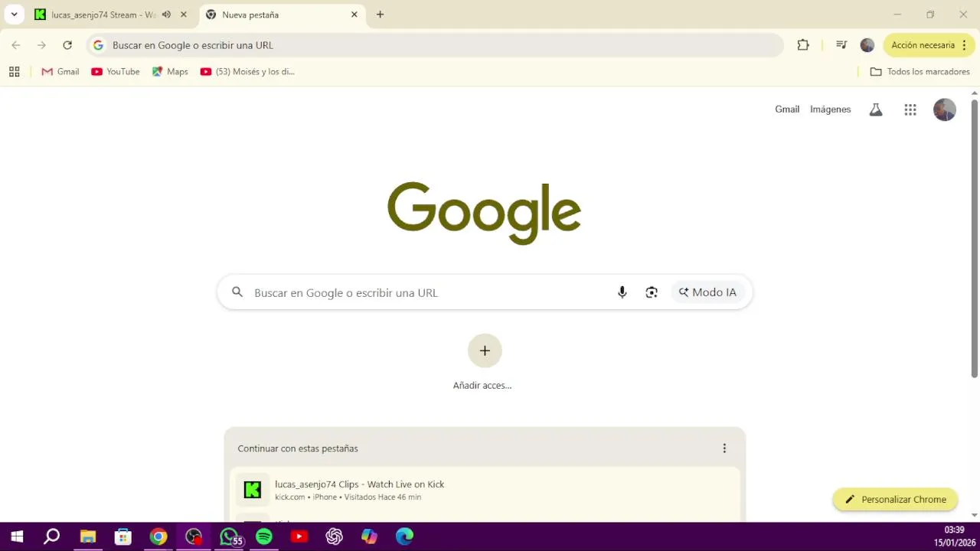This screenshot has height=551, width=980.
Task: Open the '(53) Moisés y los di...' bookmark
Action: tap(247, 72)
